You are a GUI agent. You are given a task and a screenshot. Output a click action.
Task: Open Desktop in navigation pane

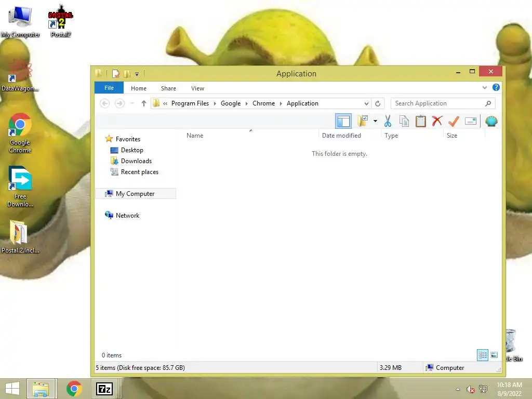132,150
